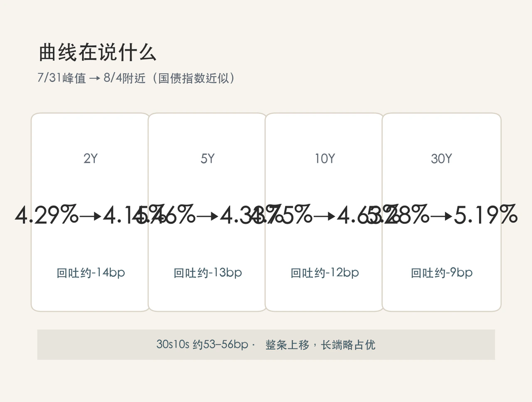Select the 30Y card label
The width and height of the screenshot is (532, 402).
pyautogui.click(x=441, y=159)
